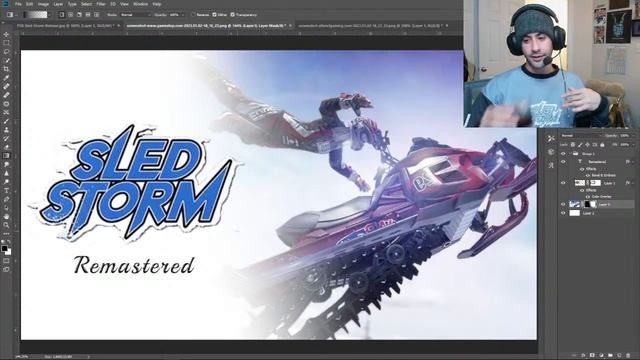Open the Layer menu
This screenshot has height=360, width=640.
point(58,4)
